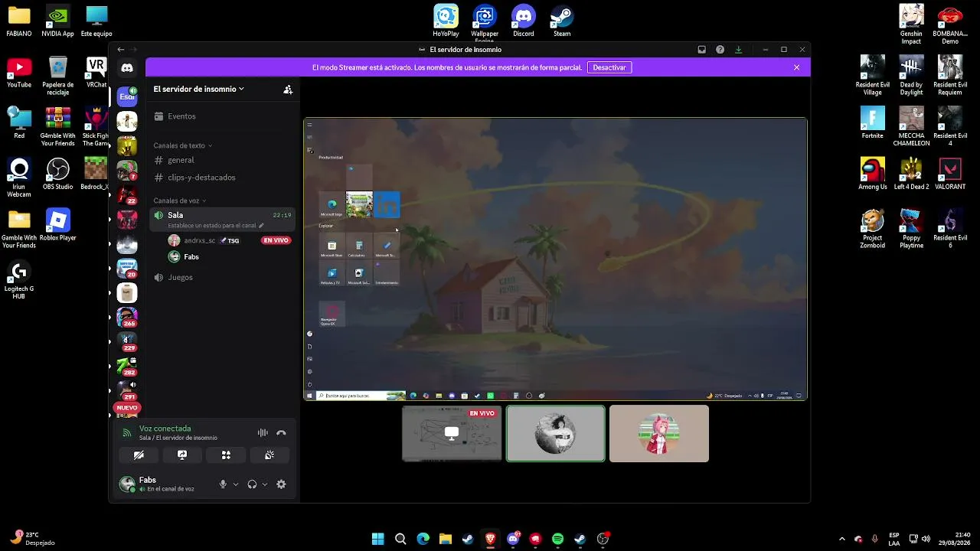
Task: Open OBS Studio desktop shortcut
Action: click(58, 174)
